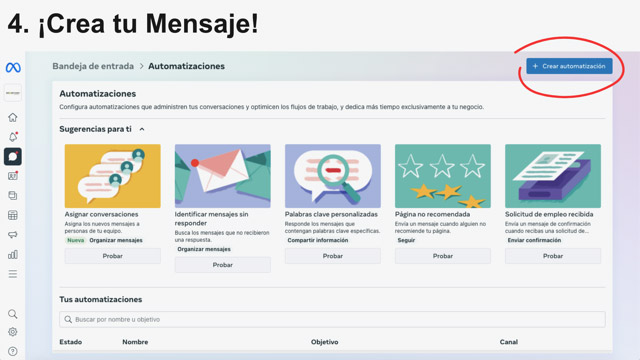The height and width of the screenshot is (360, 640).
Task: Open the Help question mark icon
Action: (13, 351)
